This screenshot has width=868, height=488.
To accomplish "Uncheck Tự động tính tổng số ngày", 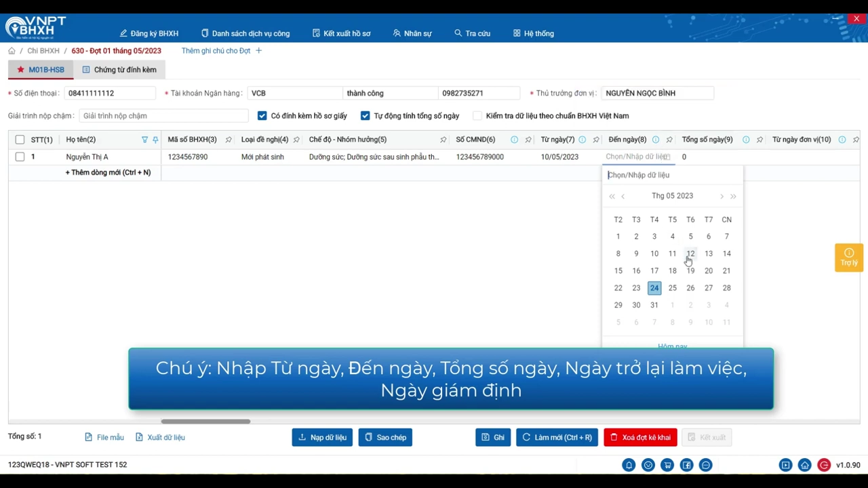I will pyautogui.click(x=366, y=116).
